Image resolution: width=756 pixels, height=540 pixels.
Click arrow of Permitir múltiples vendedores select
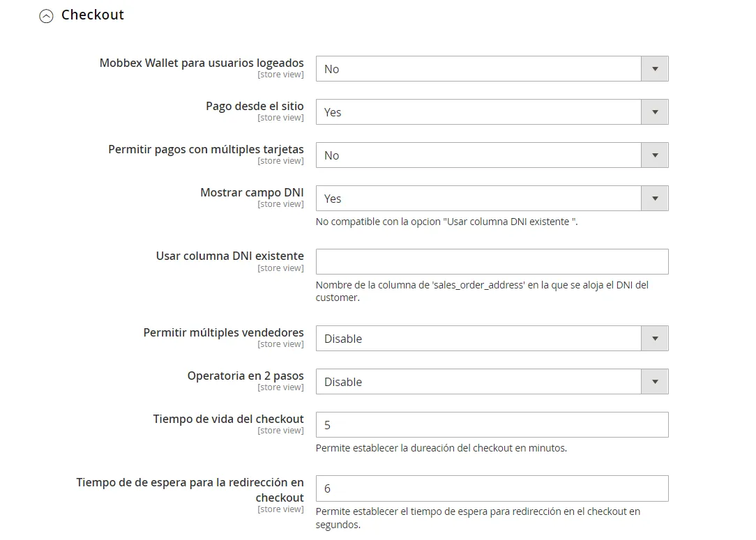[x=655, y=338]
